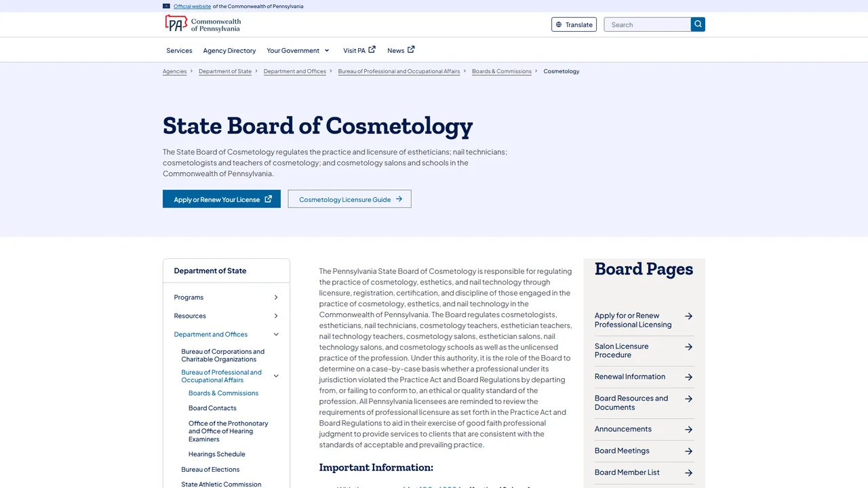Expand the Your Government dropdown menu
This screenshot has height=488, width=868.
click(x=326, y=50)
